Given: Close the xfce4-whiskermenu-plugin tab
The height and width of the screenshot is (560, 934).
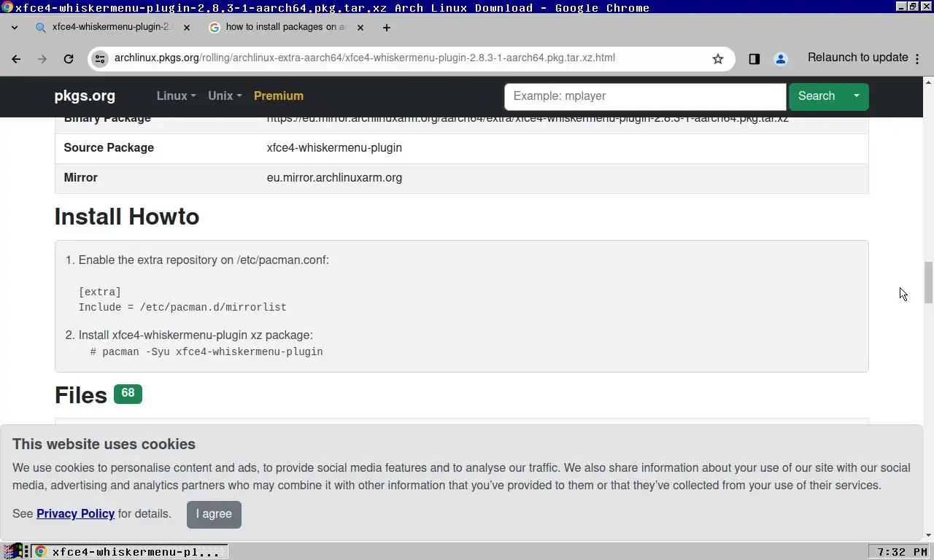Looking at the screenshot, I should (186, 28).
